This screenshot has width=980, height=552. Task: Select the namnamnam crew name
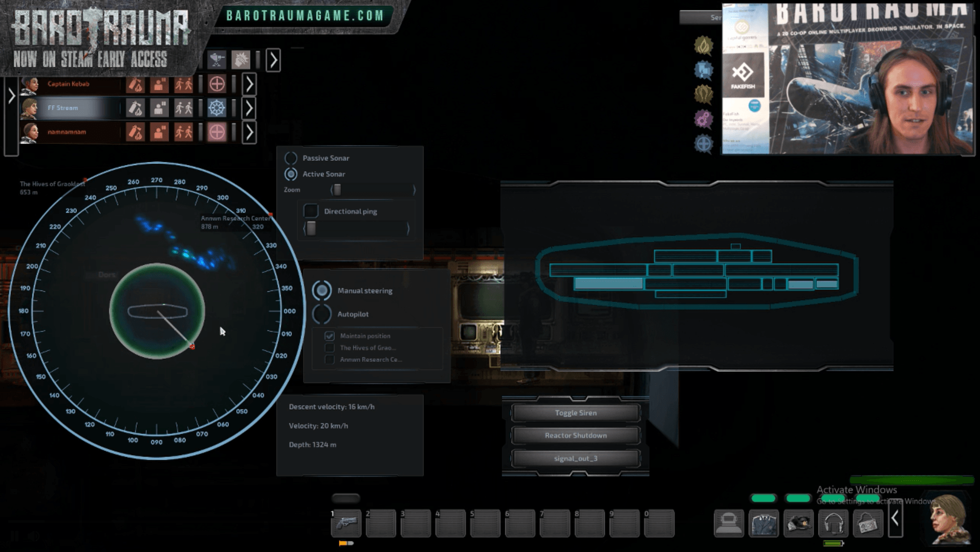[x=67, y=132]
